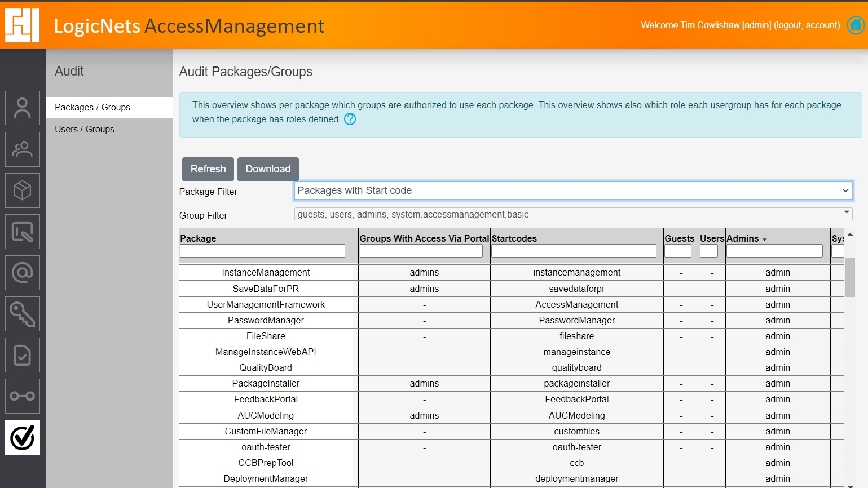The image size is (868, 488).
Task: Click the table scrollbar up arrow
Action: click(x=850, y=234)
